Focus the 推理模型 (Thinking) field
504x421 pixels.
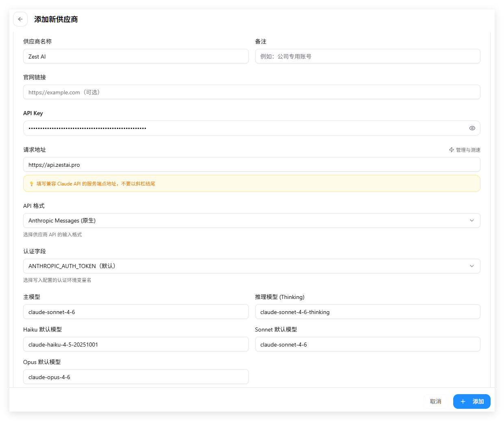[x=367, y=312]
